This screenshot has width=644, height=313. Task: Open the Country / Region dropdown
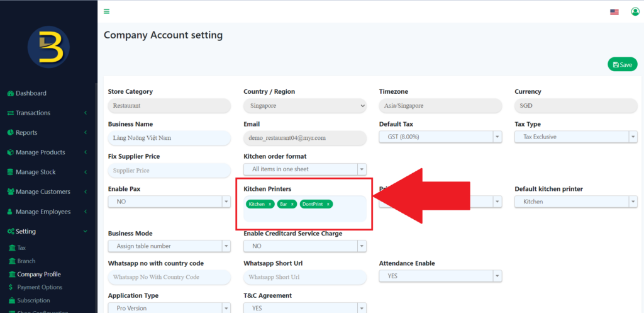coord(304,106)
